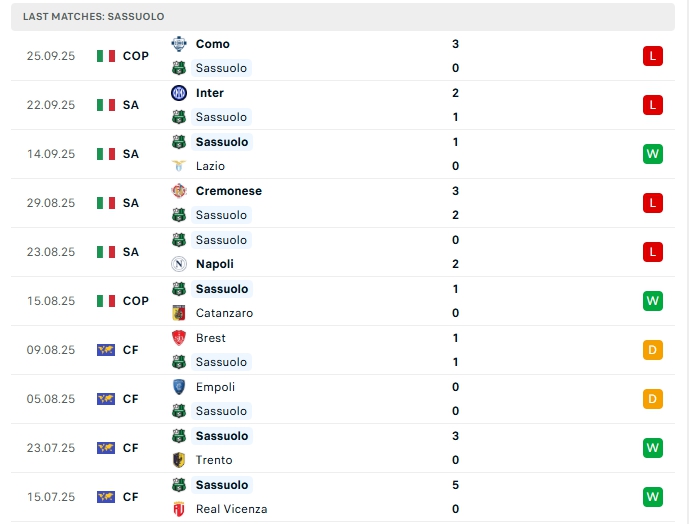
Task: Open the Cremonese team link
Action: [x=228, y=191]
